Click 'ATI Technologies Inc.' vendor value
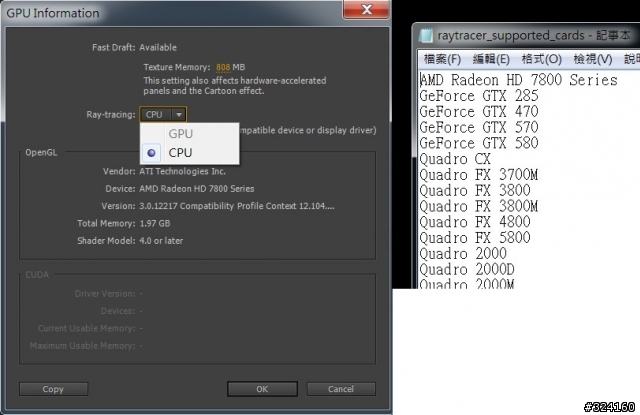 coord(182,171)
